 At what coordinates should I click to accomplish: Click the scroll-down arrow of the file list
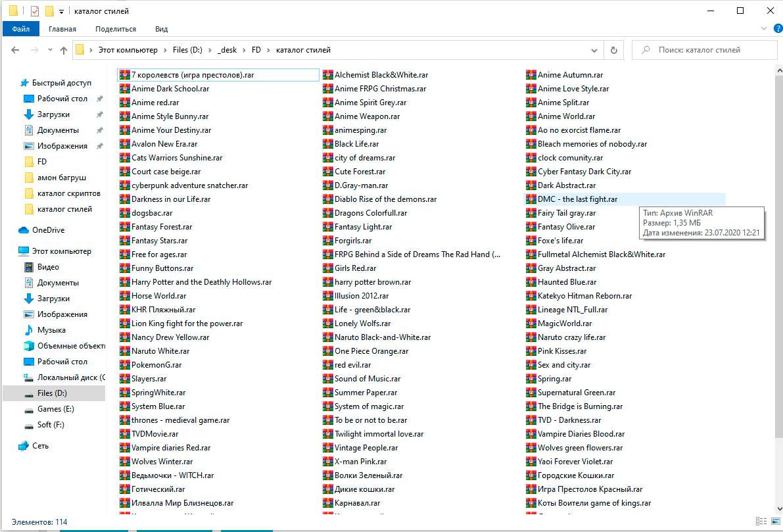[779, 509]
